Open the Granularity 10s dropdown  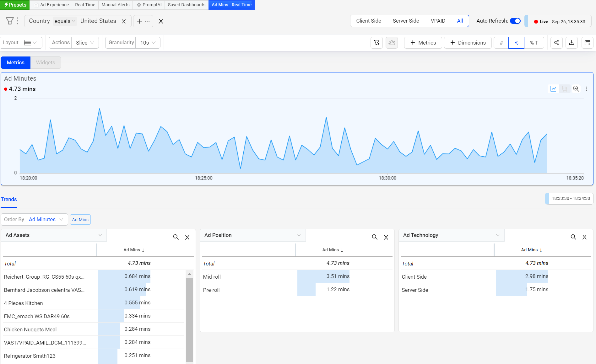tap(148, 43)
